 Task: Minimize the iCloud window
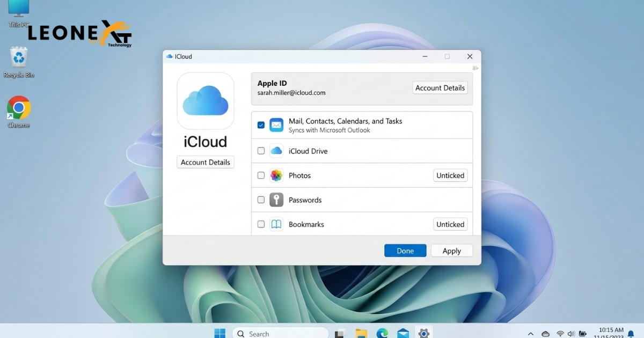click(x=425, y=56)
